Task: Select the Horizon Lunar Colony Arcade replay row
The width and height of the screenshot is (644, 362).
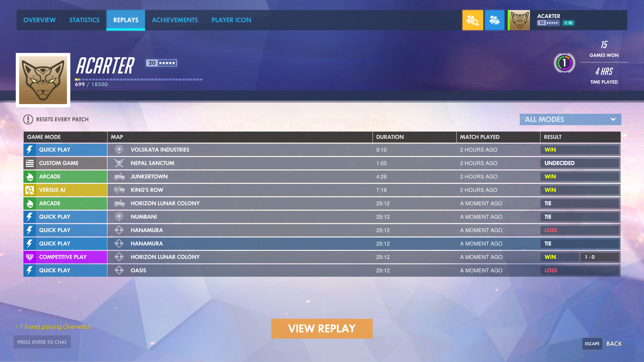Action: point(322,203)
